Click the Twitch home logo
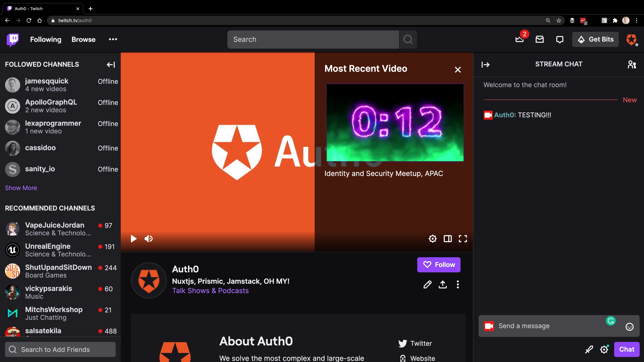Image resolution: width=644 pixels, height=362 pixels. (x=13, y=40)
